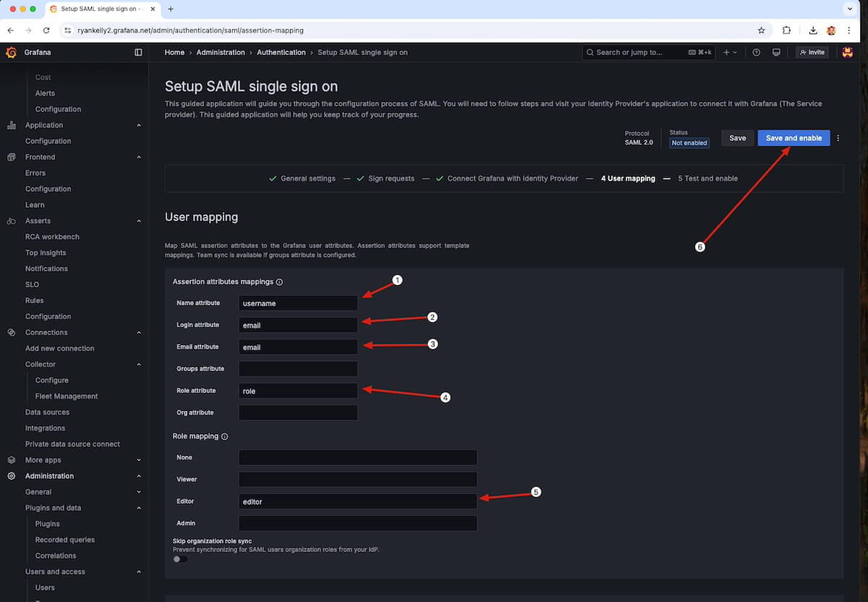Open the three-dot menu beside Save and enable
868x602 pixels.
click(x=838, y=138)
